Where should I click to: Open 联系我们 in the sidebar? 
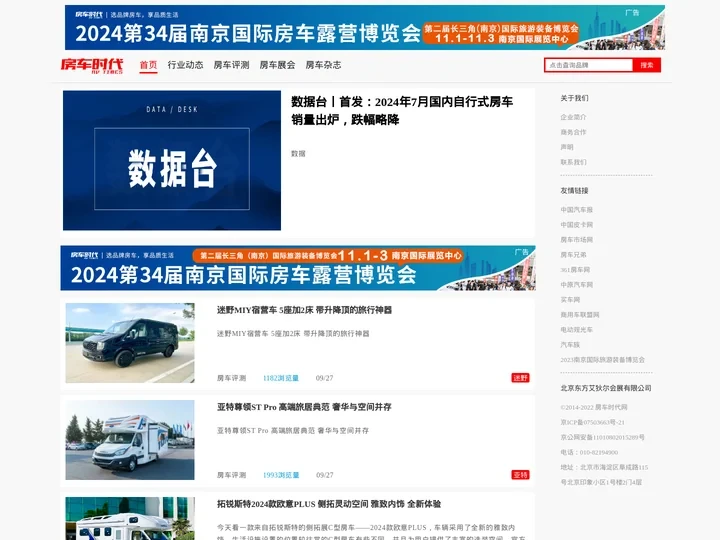[x=573, y=162]
